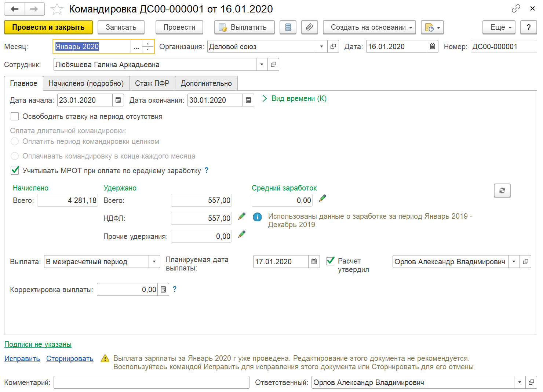Copy link to document via chain icon

click(x=516, y=8)
